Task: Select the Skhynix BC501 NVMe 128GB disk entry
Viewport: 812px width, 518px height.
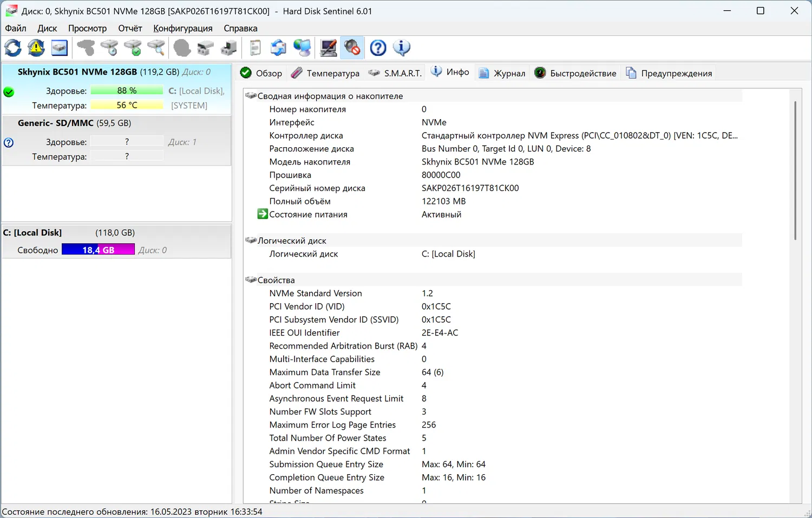Action: [x=116, y=89]
